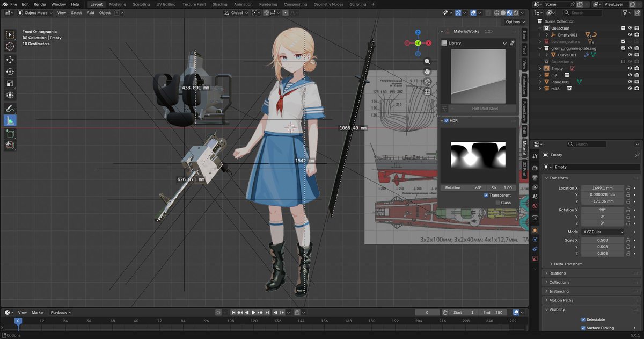Open the File menu

click(x=13, y=4)
